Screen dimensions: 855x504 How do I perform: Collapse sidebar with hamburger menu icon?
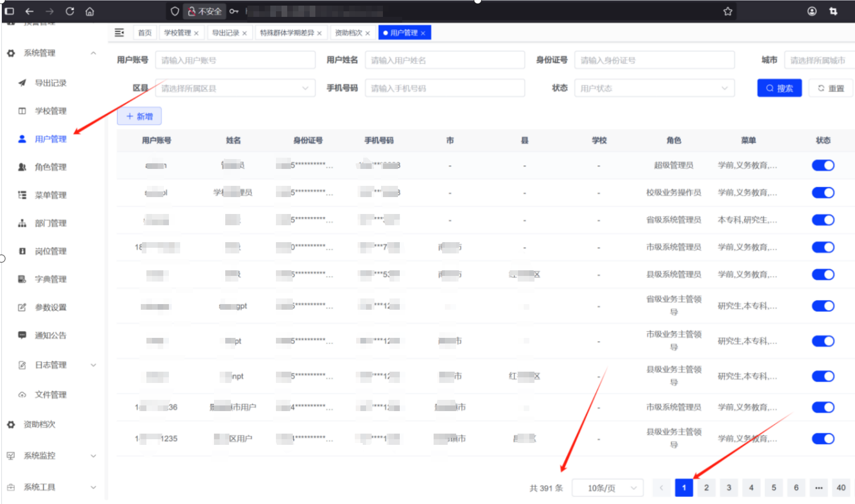(119, 32)
